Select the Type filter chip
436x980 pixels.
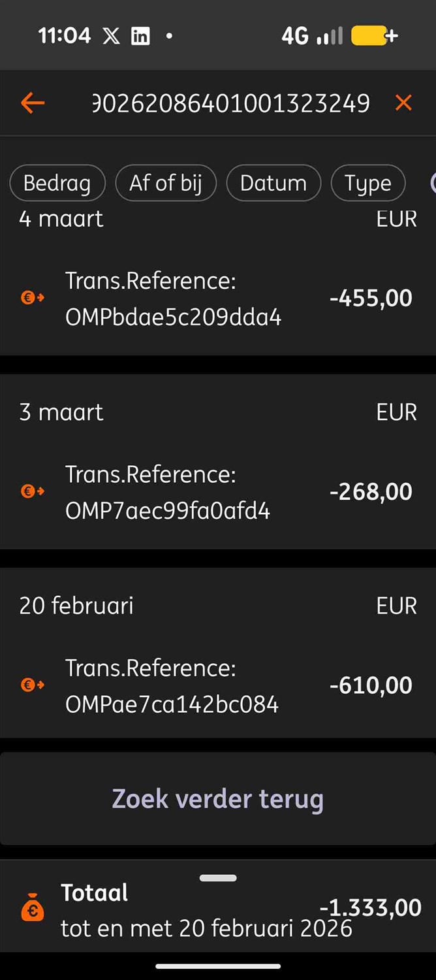pyautogui.click(x=367, y=183)
